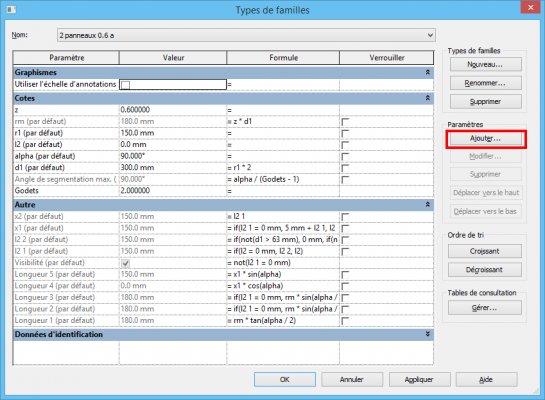Click the empty formula cell for Godets

pos(283,190)
